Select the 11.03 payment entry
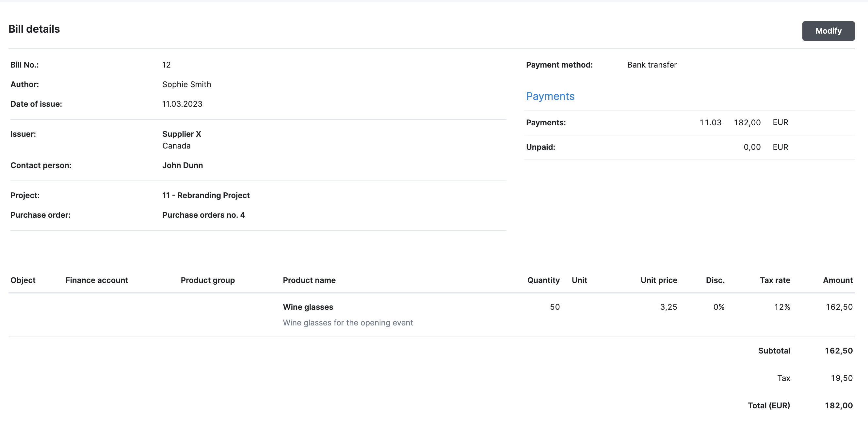The height and width of the screenshot is (425, 868). click(x=710, y=122)
